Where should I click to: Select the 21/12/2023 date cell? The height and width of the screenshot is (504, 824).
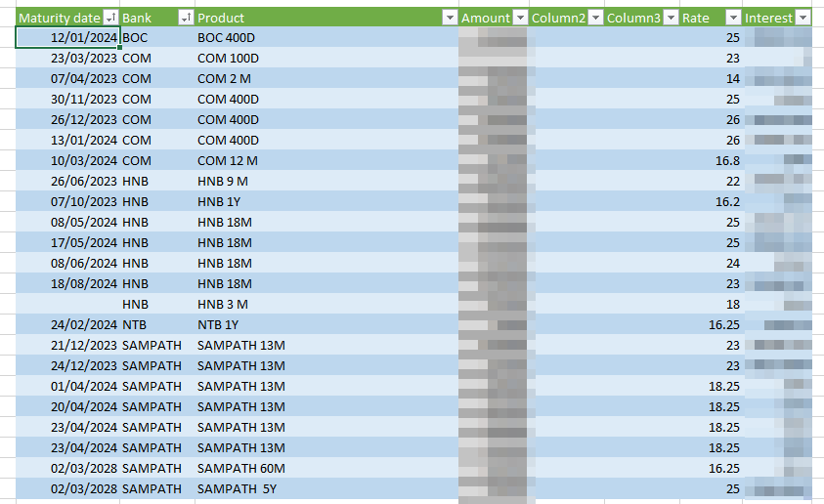tap(67, 345)
